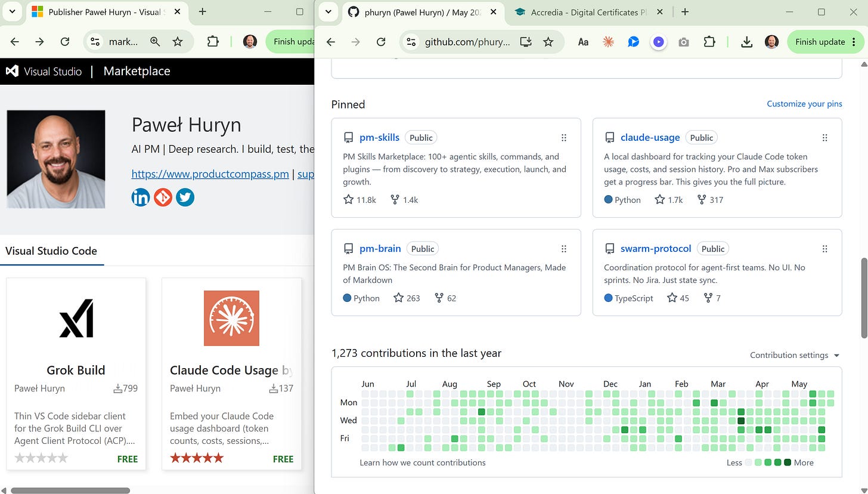Open the Git repository icon under publisher bio

pos(163,197)
